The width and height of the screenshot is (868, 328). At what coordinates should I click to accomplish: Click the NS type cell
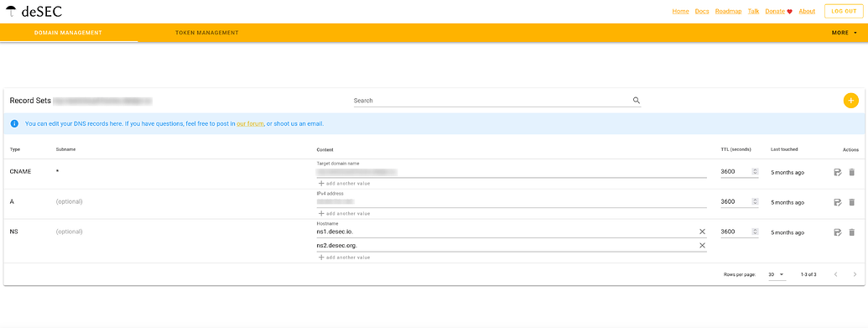[x=14, y=232]
